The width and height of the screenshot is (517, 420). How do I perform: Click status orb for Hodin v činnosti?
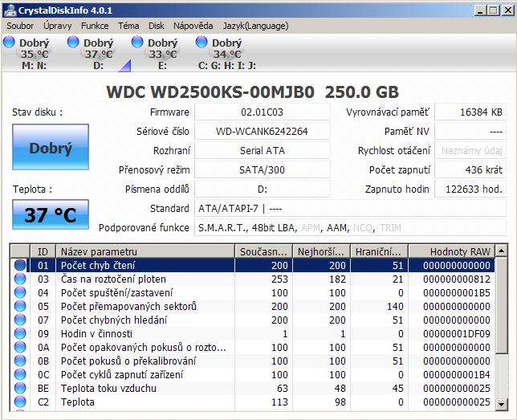click(x=20, y=333)
